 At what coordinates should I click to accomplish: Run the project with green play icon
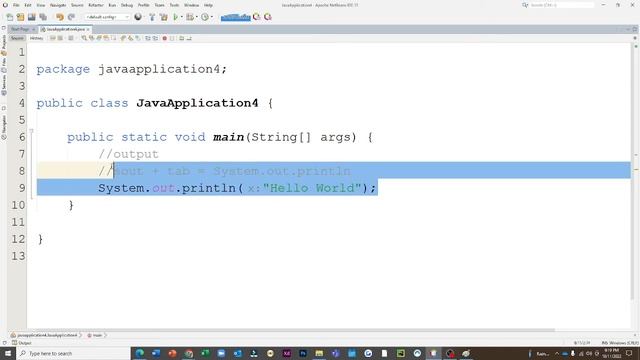coord(176,17)
